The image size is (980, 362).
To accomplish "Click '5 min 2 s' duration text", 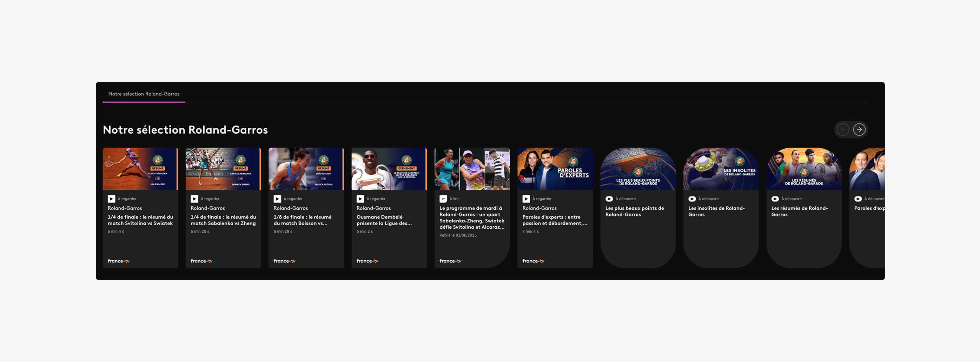I will (x=364, y=232).
